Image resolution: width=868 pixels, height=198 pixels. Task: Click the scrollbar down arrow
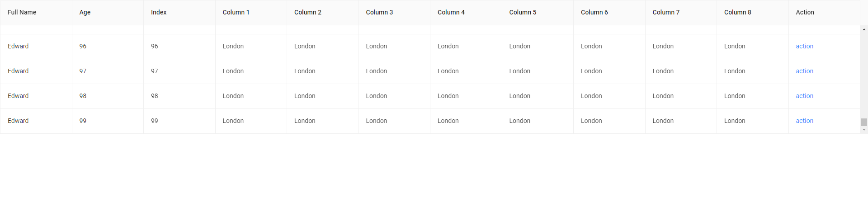864,130
